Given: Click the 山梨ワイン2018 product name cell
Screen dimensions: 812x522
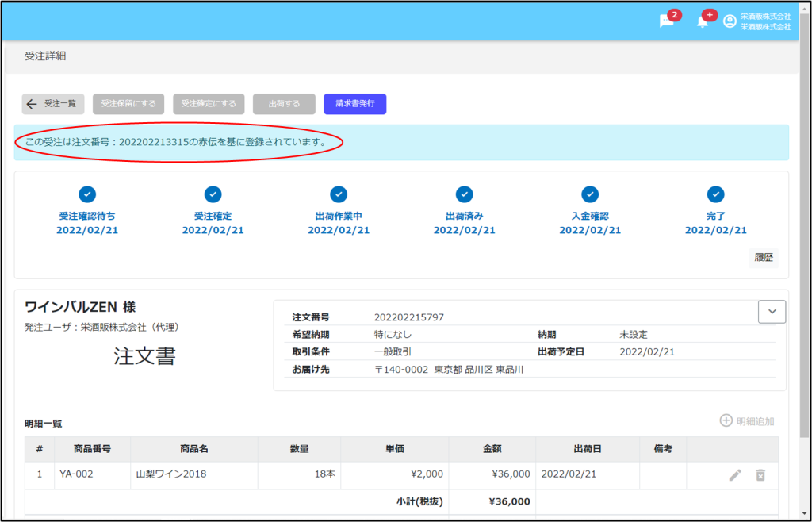Looking at the screenshot, I should [194, 474].
